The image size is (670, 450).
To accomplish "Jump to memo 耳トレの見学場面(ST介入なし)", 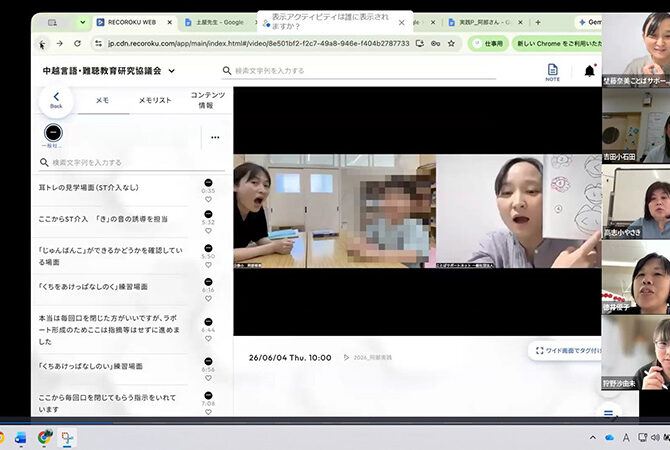I will 88,188.
